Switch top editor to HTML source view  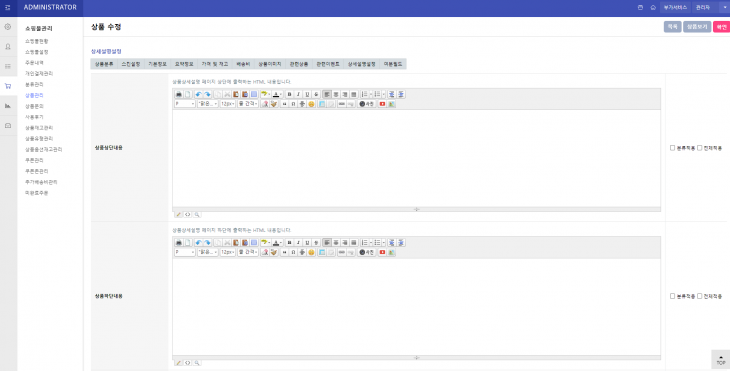[188, 215]
